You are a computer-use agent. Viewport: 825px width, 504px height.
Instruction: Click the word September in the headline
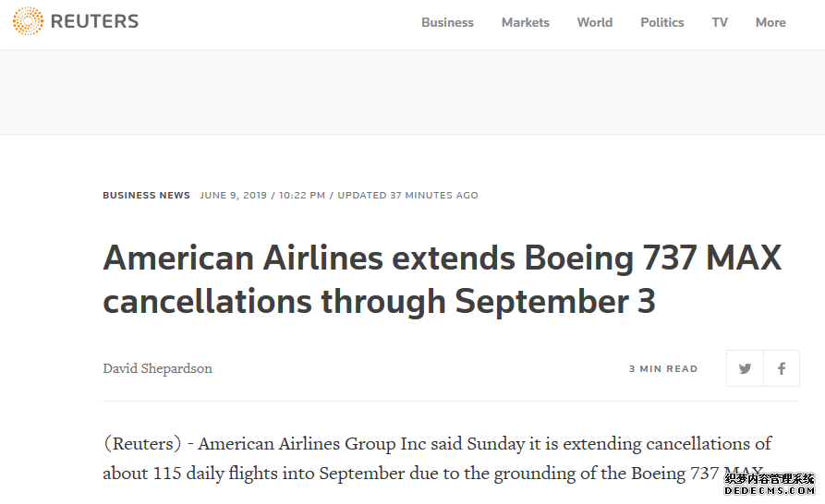(541, 302)
